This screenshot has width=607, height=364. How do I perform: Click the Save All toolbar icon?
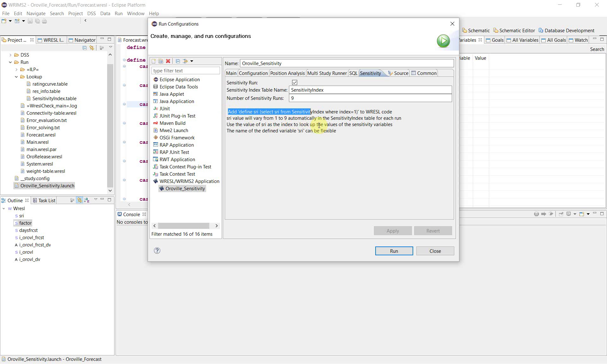[37, 21]
